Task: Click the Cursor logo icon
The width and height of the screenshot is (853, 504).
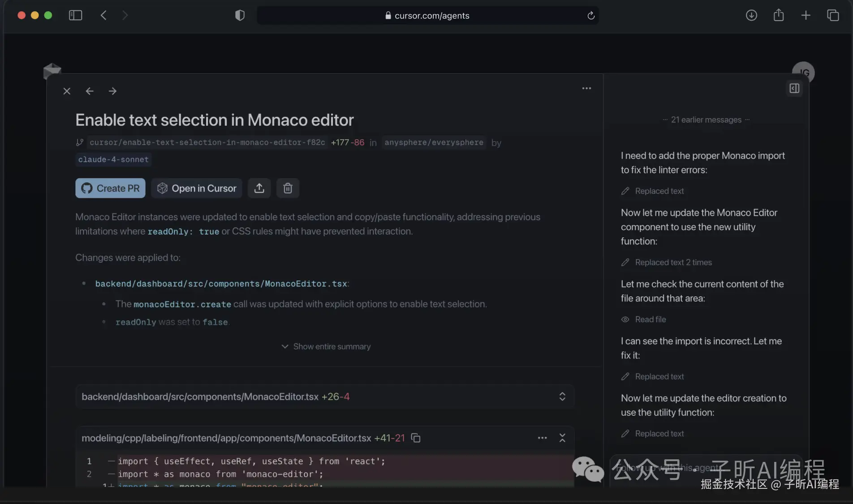Action: 52,71
